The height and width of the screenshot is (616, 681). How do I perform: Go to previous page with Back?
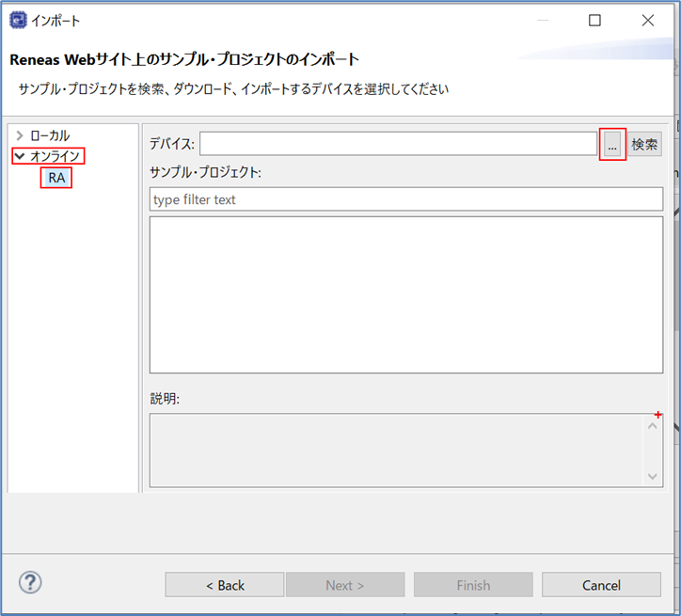225,585
